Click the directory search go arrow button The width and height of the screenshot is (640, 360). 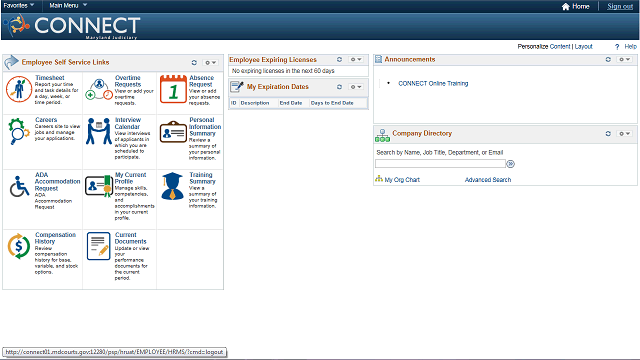pyautogui.click(x=511, y=164)
